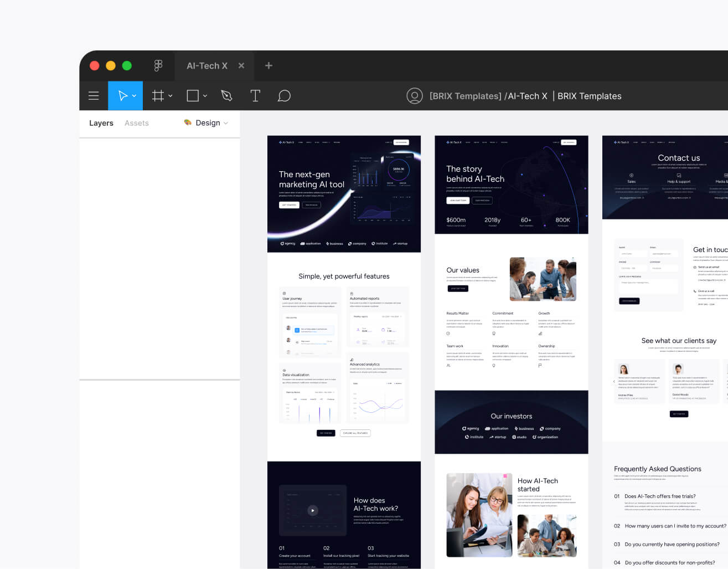Open a new tab with the plus button
Screen dimensions: 728x569
(x=268, y=65)
